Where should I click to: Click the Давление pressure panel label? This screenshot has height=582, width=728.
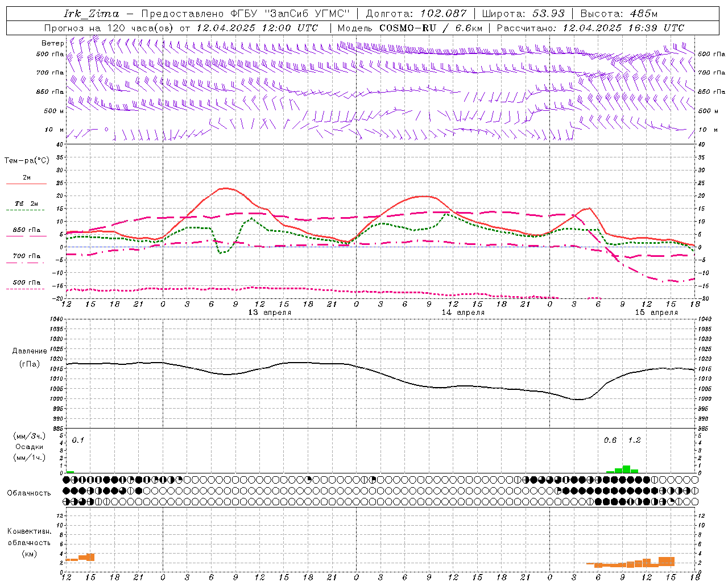pyautogui.click(x=30, y=351)
